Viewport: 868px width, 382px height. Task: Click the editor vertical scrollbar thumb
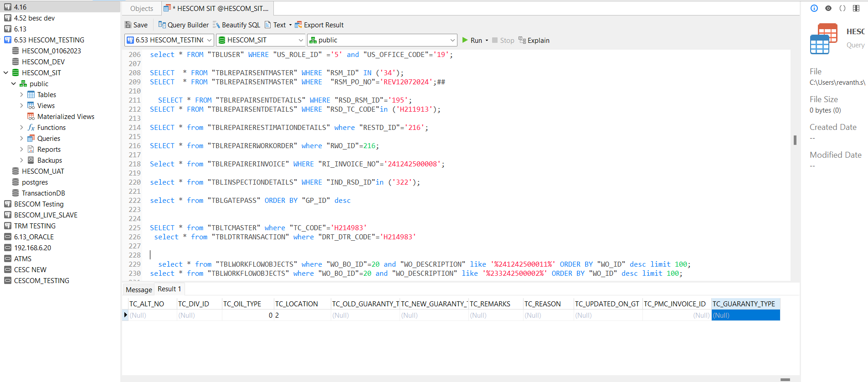pos(795,140)
